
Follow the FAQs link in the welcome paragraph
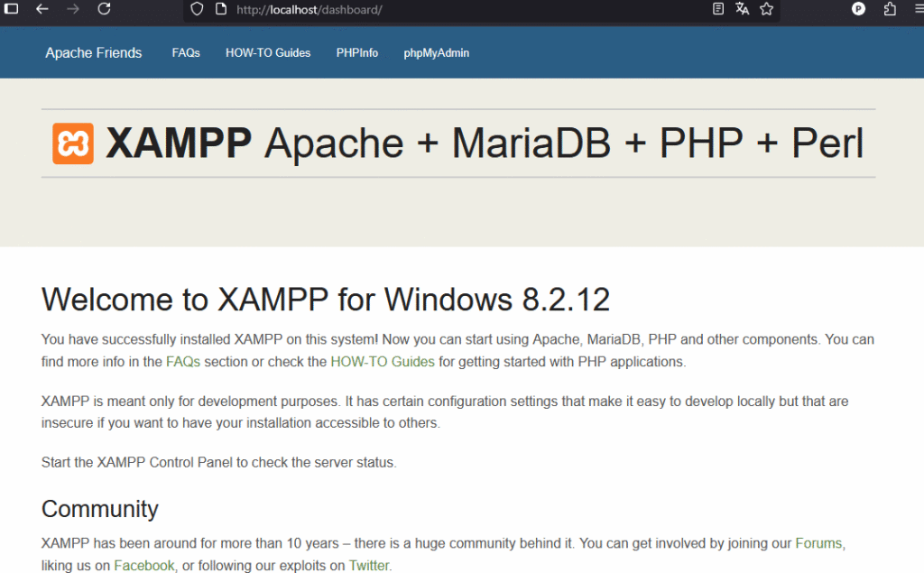coord(183,361)
